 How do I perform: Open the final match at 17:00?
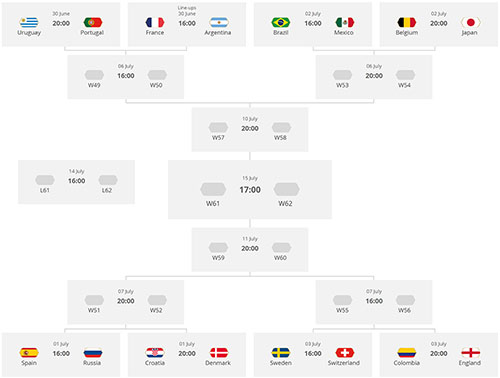pyautogui.click(x=250, y=190)
